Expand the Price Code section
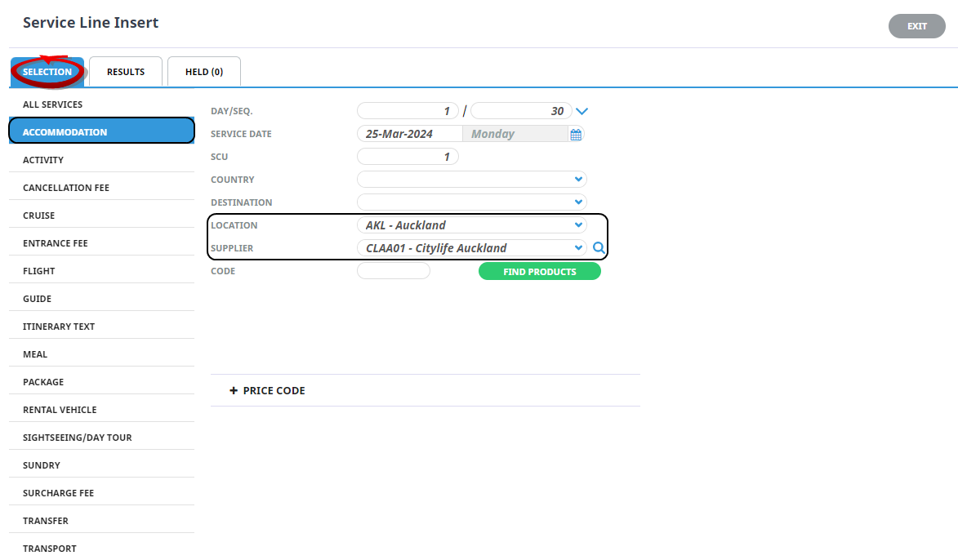958x560 pixels. point(267,391)
